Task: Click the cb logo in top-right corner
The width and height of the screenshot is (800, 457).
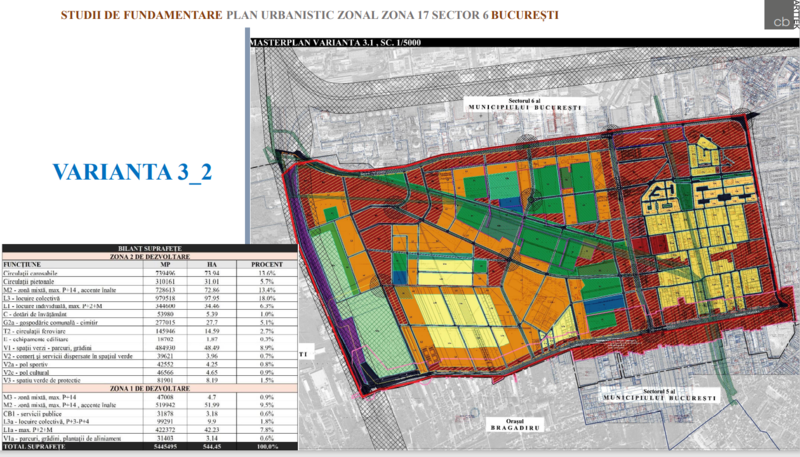Action: [778, 18]
